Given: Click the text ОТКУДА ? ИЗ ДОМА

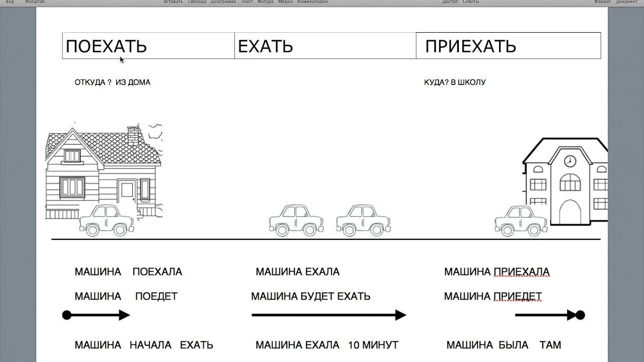Looking at the screenshot, I should click(112, 82).
